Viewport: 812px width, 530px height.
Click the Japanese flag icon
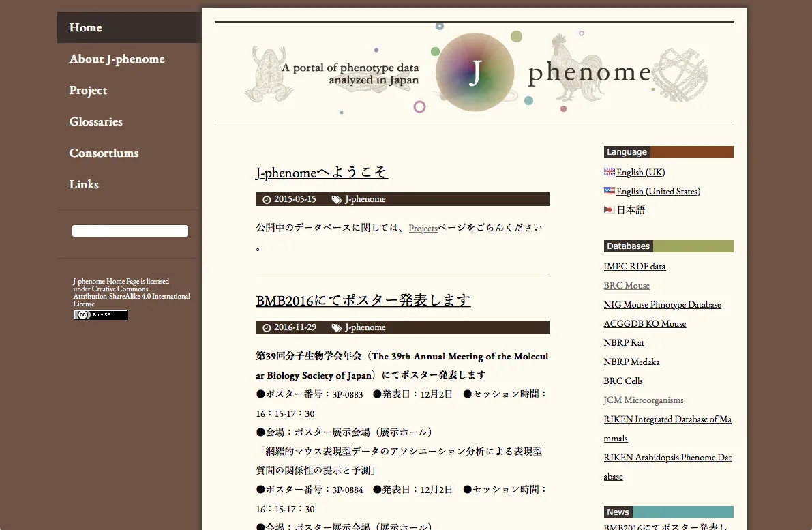(x=609, y=210)
